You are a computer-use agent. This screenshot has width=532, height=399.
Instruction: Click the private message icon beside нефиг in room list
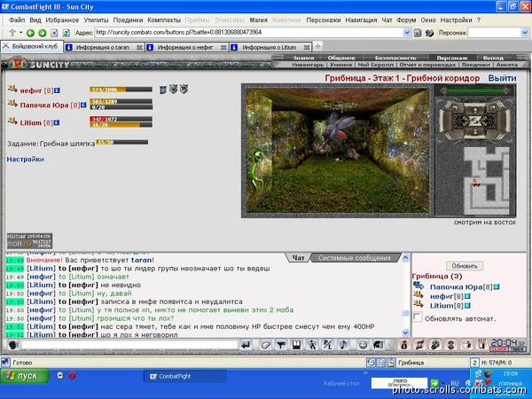[419, 295]
